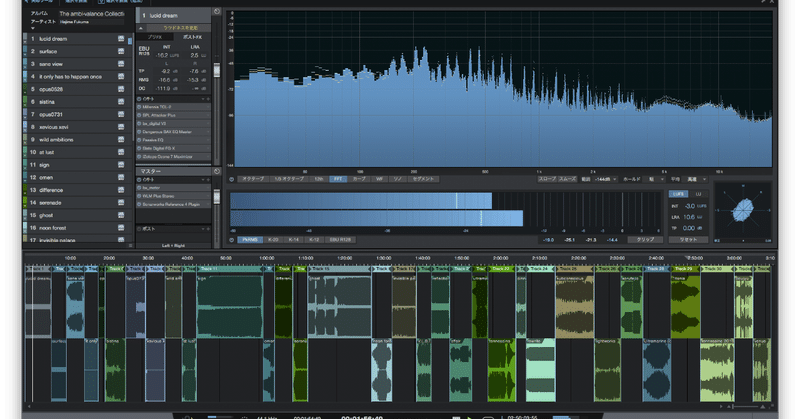The image size is (800, 419).
Task: Toggle the bx_digital V3 insert power
Action: pyautogui.click(x=139, y=124)
